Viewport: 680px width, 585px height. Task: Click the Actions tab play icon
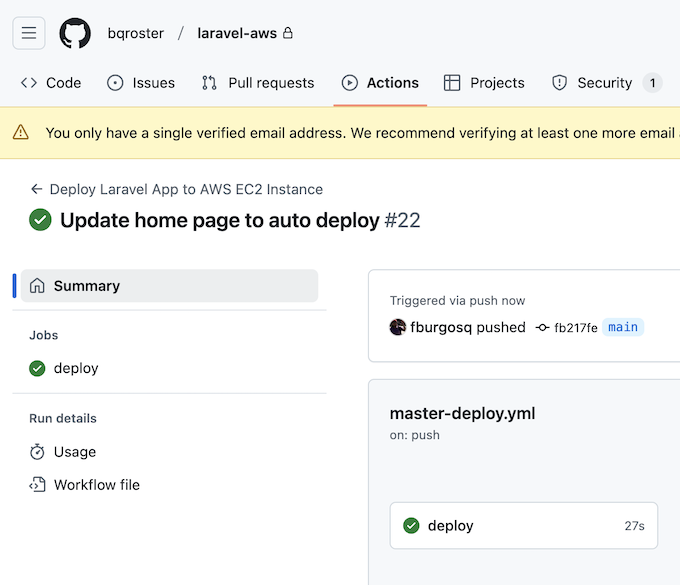coord(350,83)
